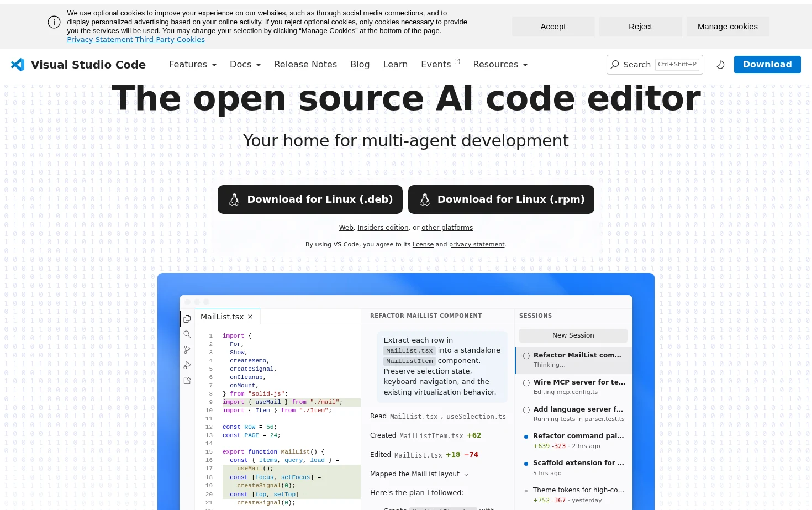Open the Search icon in editor activity bar
The width and height of the screenshot is (812, 510).
click(187, 334)
